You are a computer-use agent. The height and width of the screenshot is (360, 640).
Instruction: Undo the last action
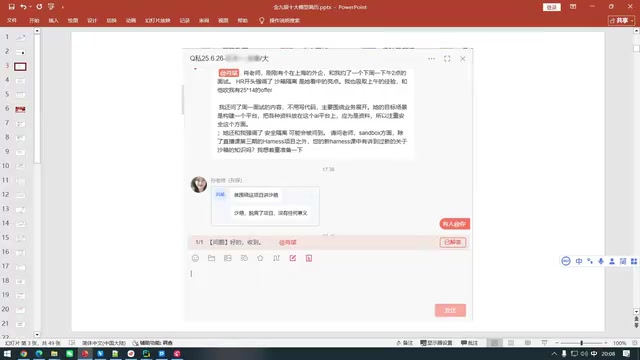click(23, 7)
